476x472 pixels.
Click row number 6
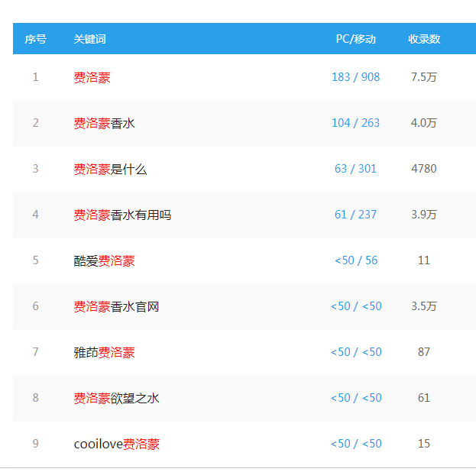35,306
